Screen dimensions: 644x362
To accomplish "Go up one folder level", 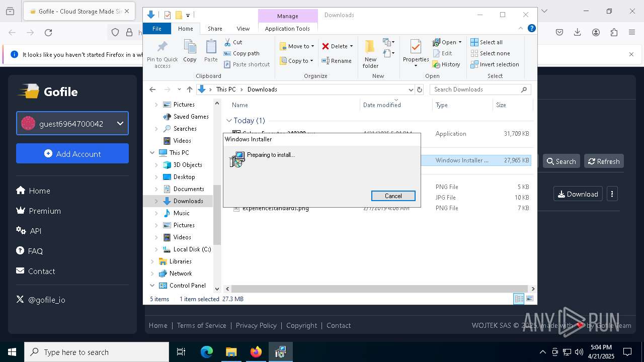I will [x=189, y=89].
